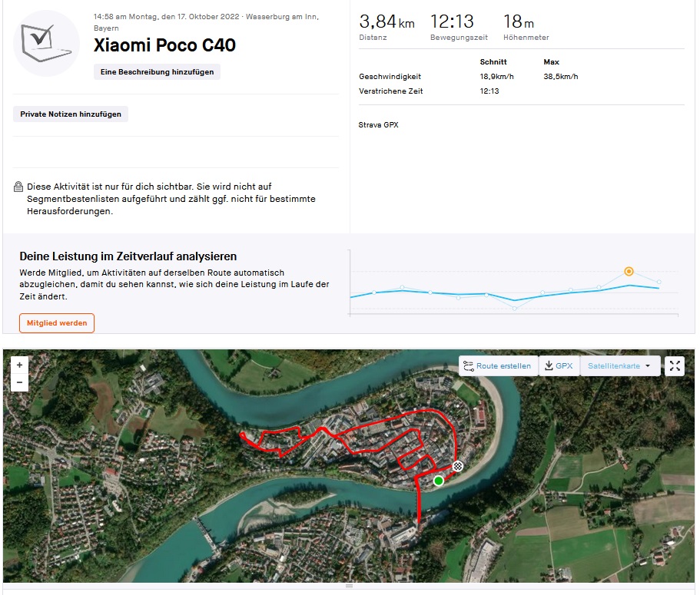
Task: Click the checkered finish marker on map
Action: [458, 466]
